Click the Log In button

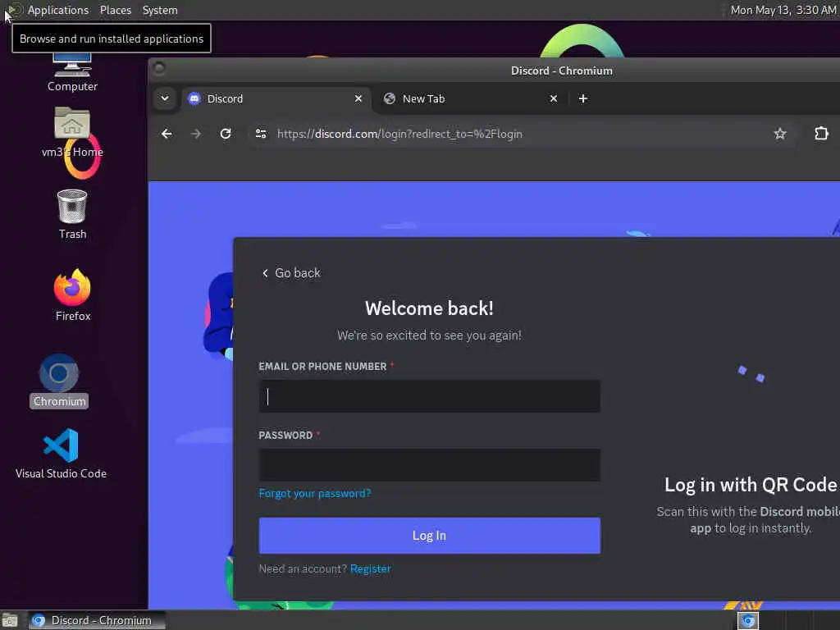point(429,535)
